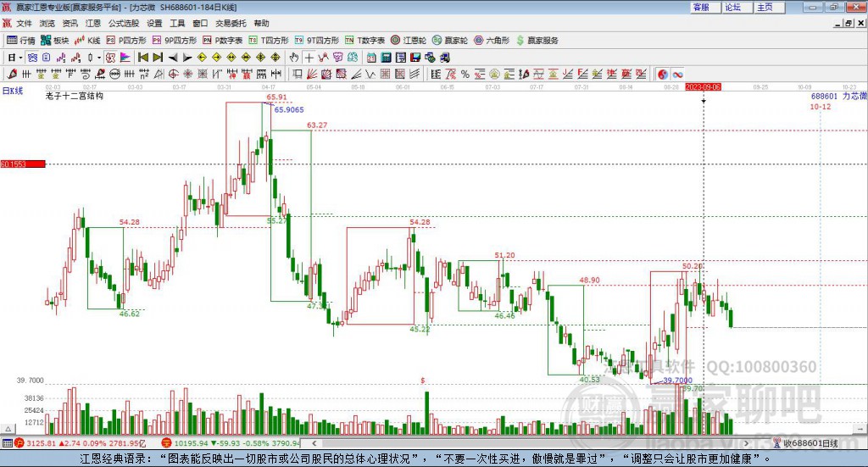Open the P四方形 tool
This screenshot has width=868, height=467.
click(x=126, y=41)
